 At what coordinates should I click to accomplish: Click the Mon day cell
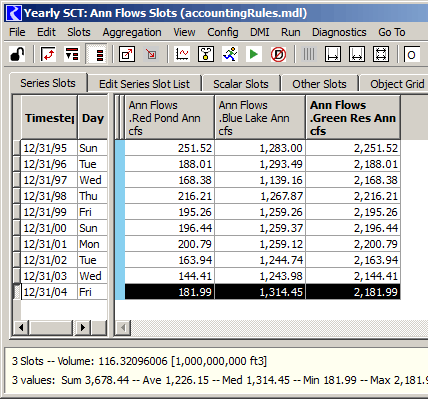tap(93, 244)
